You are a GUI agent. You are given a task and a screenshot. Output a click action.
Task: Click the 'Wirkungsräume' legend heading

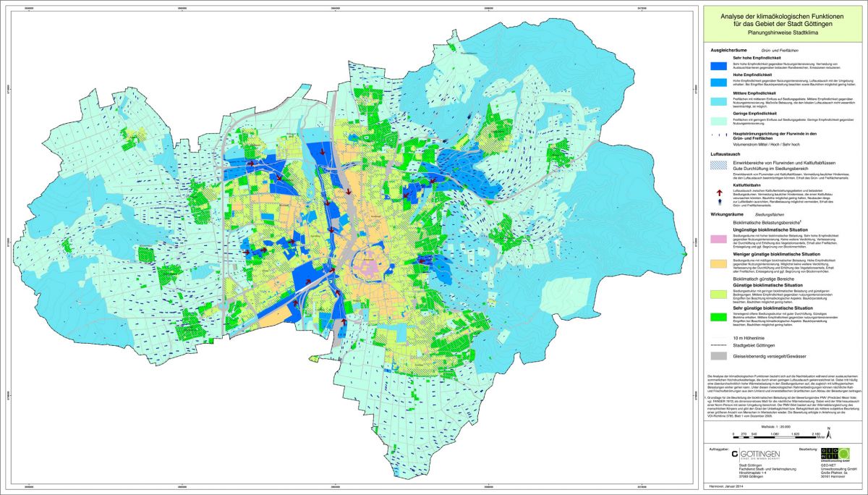point(727,215)
